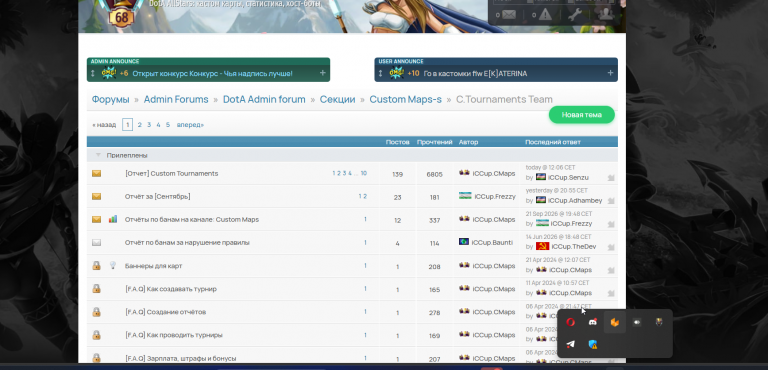Screen dimensions: 768x370
Task: Go to Форумы breadcrumb
Action: pos(111,99)
